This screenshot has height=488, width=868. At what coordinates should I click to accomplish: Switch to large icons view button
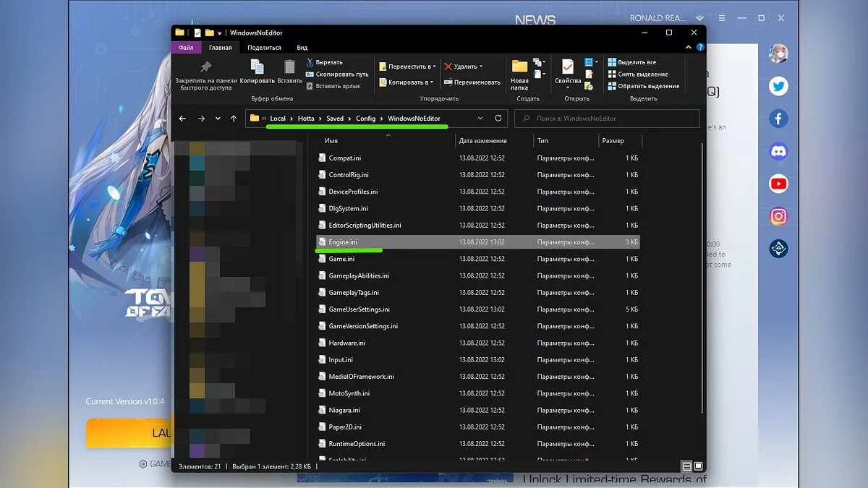(699, 466)
